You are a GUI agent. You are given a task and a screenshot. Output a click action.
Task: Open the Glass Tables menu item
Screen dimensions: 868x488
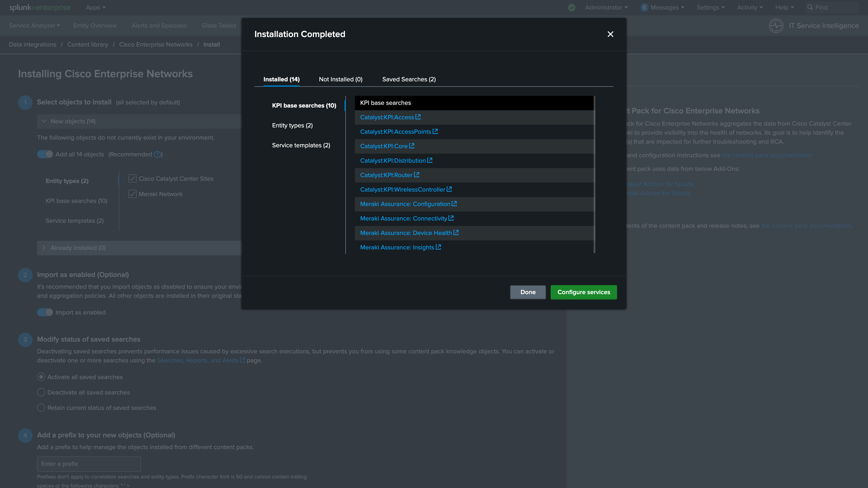coord(219,26)
